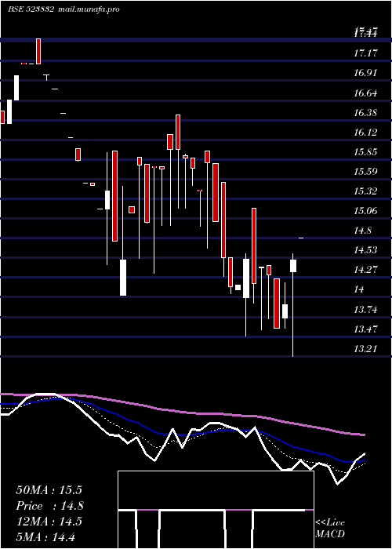392x549 pixels.
Task: Click the MACD histogram box
Action: (x=216, y=510)
